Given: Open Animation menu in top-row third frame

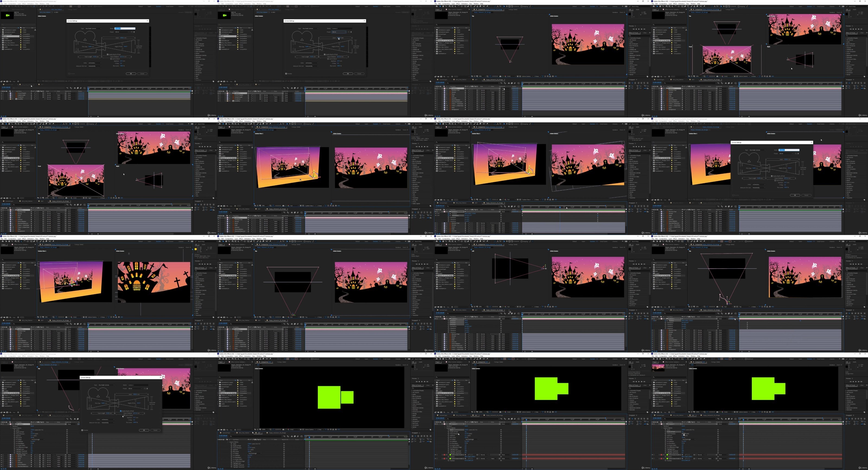Looking at the screenshot, I should pos(465,4).
